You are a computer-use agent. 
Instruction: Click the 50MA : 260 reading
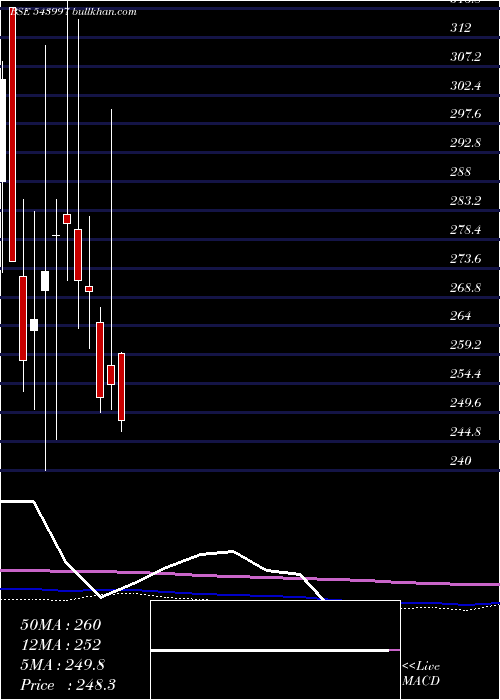[61, 625]
